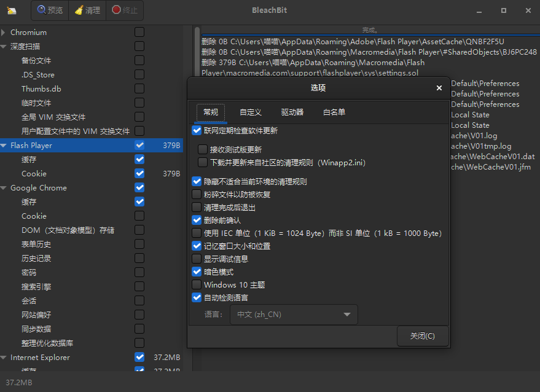
Task: Click the 清理 clean broom button
Action: click(x=86, y=10)
